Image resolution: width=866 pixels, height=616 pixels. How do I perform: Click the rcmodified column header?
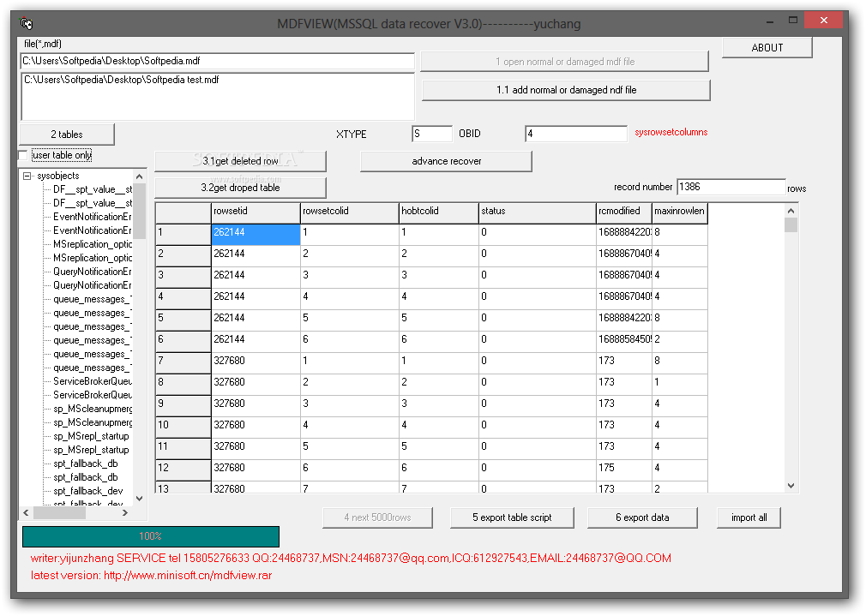[x=624, y=213]
